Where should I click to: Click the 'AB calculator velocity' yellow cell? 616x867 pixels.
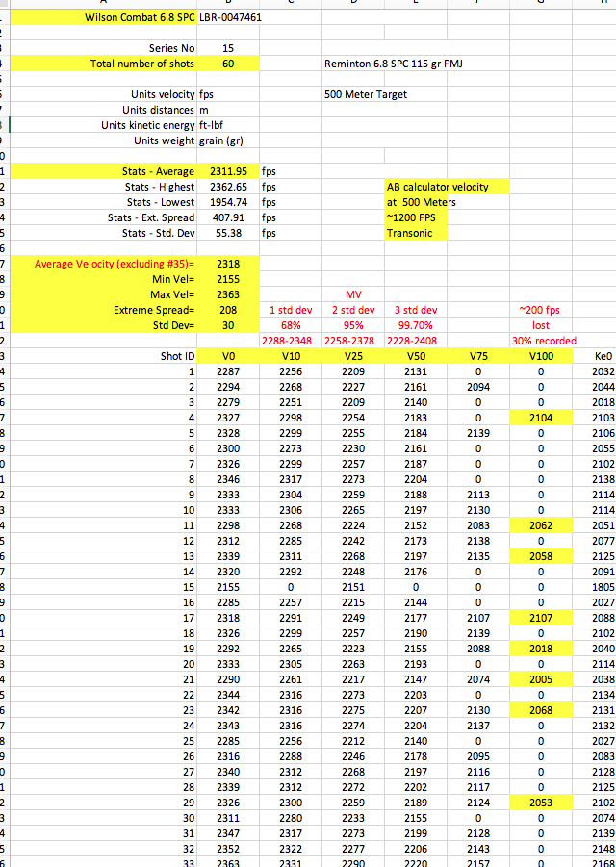(x=447, y=187)
